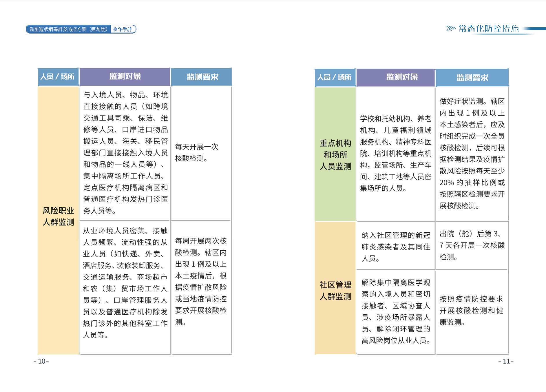
Task: Select 监测要求 column header on page 10
Action: [x=202, y=77]
